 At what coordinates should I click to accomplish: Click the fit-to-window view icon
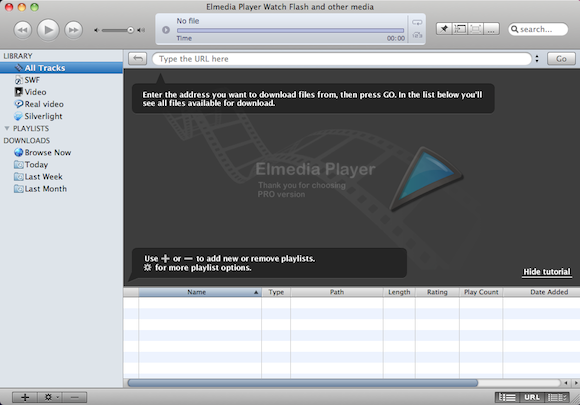(460, 29)
